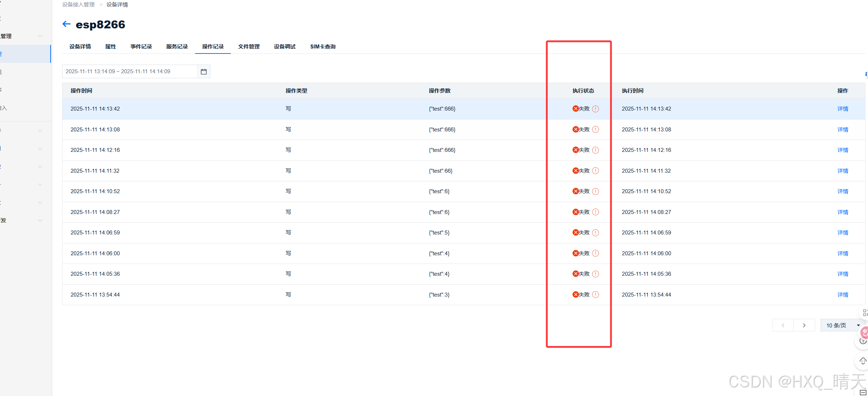868x396 pixels.
Task: Open the 事件记录 tab
Action: tap(141, 47)
